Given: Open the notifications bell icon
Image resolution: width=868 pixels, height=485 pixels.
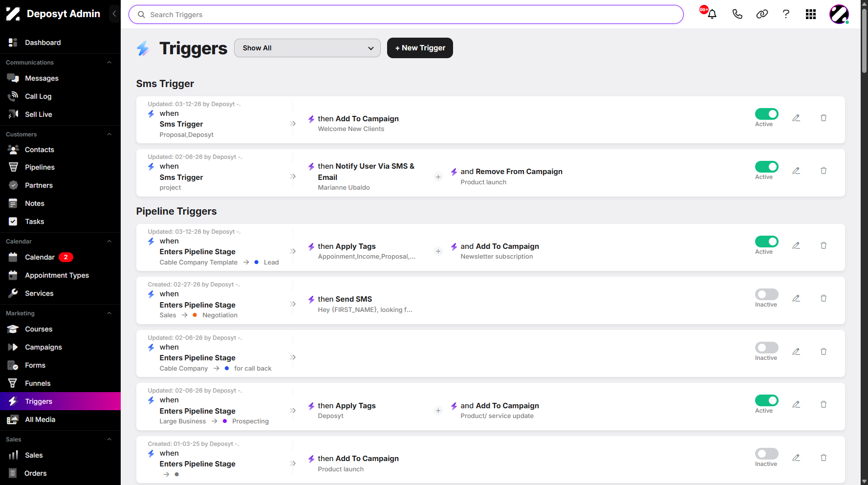Looking at the screenshot, I should pos(712,14).
